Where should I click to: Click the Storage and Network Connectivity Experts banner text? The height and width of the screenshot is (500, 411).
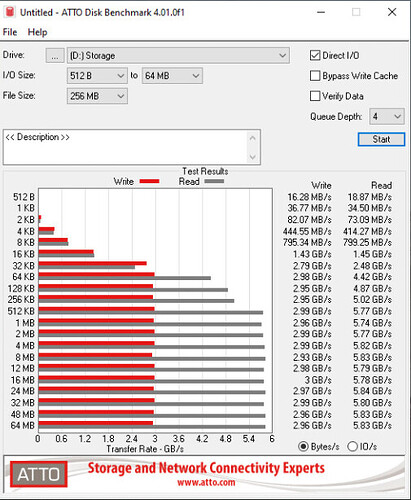206,468
